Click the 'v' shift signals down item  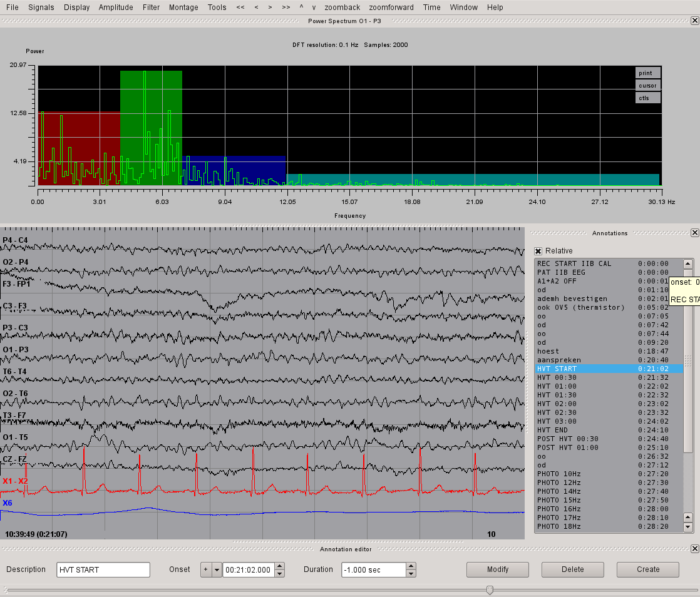click(x=314, y=8)
